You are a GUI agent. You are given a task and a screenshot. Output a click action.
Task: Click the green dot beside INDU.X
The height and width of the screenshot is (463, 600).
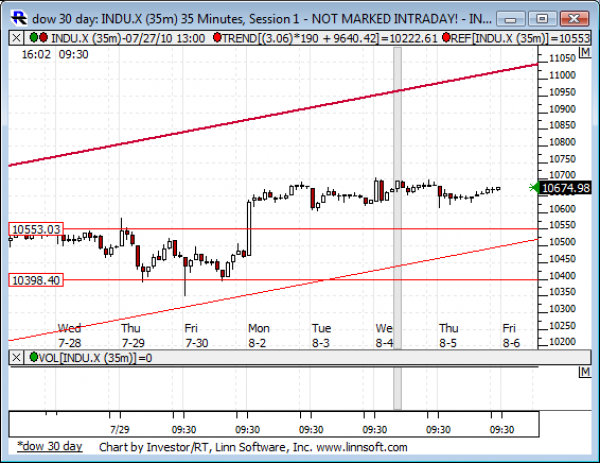(34, 37)
